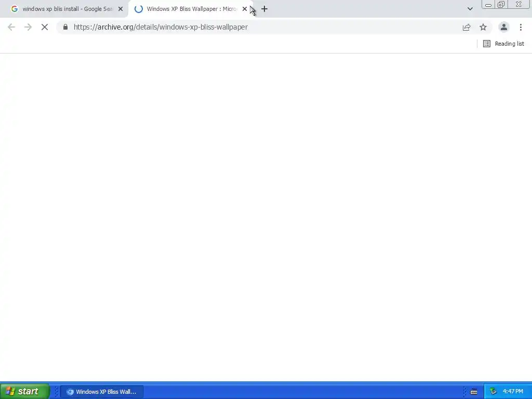Expand the tab search dropdown arrow

(x=470, y=9)
